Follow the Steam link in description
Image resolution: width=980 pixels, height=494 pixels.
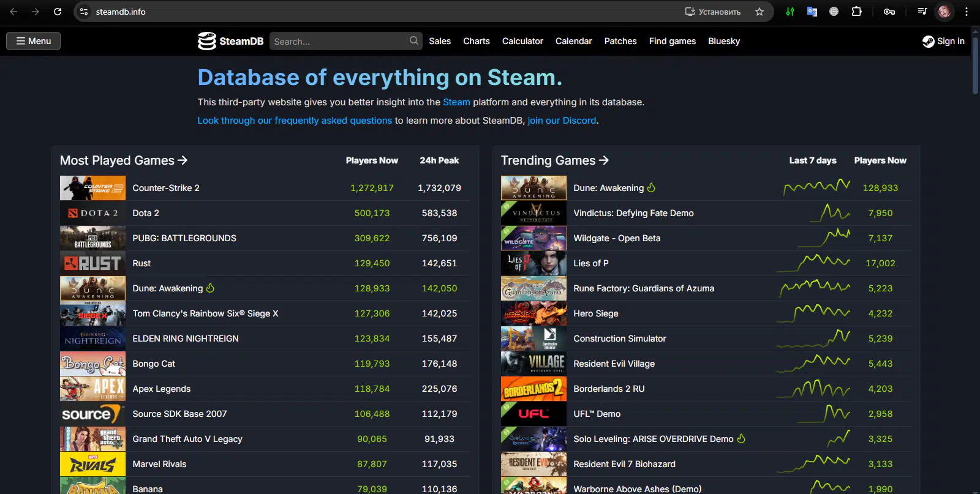pyautogui.click(x=456, y=102)
